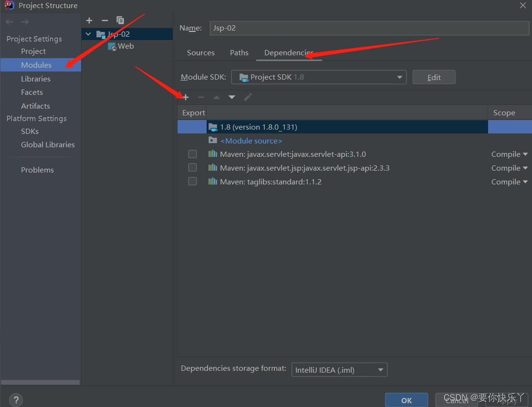The width and height of the screenshot is (532, 407).
Task: Click the sidebar horizontal scrollbar
Action: tap(41, 382)
